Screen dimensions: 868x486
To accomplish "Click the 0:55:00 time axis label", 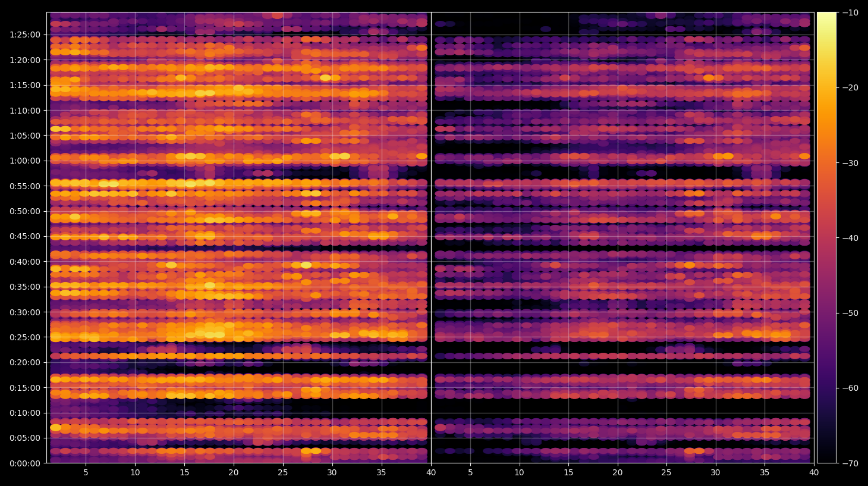I will (x=25, y=186).
